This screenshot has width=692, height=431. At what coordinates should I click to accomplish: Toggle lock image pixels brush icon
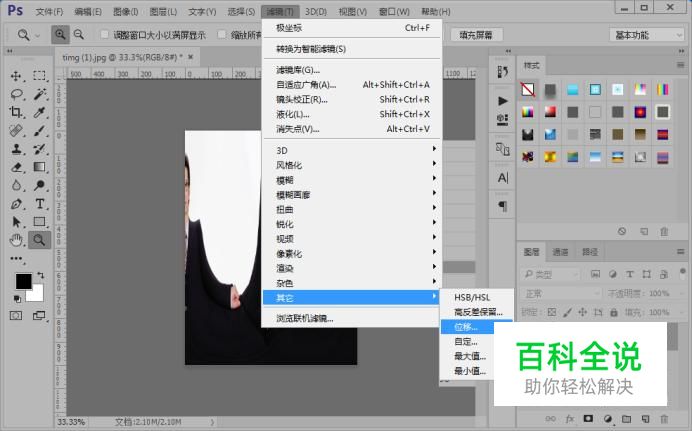pos(568,312)
